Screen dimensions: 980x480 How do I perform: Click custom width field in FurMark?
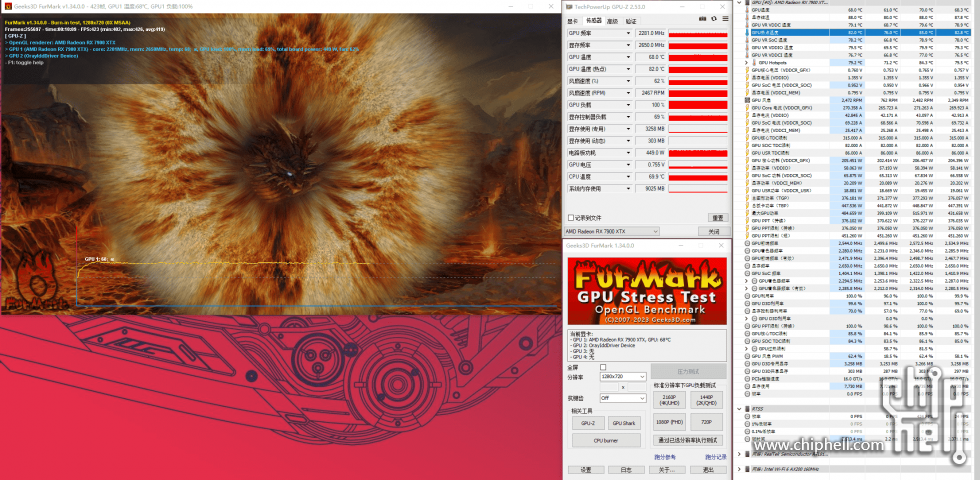coord(610,388)
